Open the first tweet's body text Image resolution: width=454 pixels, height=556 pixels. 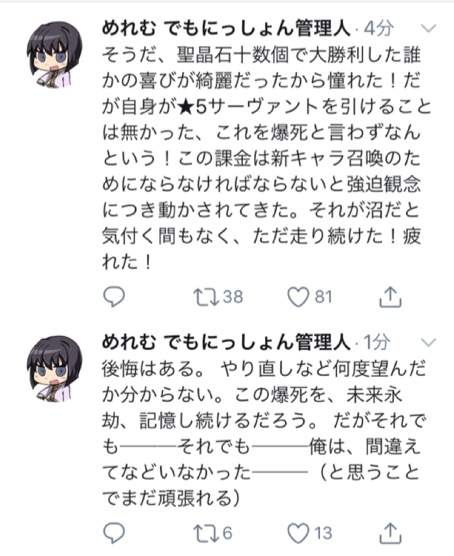[264, 159]
